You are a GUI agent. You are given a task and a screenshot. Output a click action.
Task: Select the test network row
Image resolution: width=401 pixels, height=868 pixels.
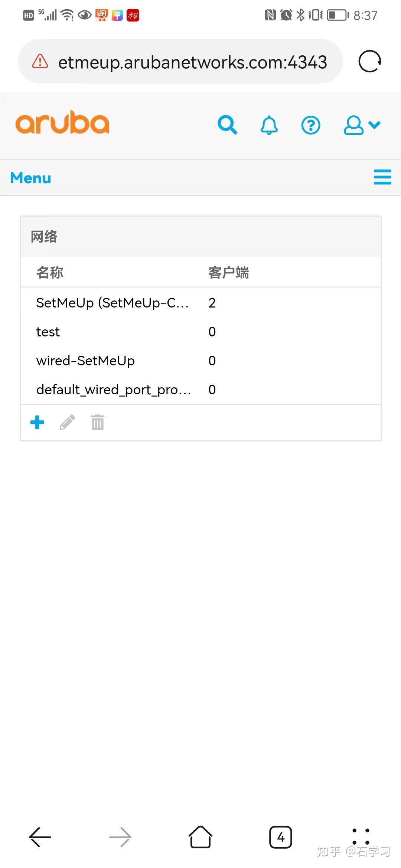48,332
